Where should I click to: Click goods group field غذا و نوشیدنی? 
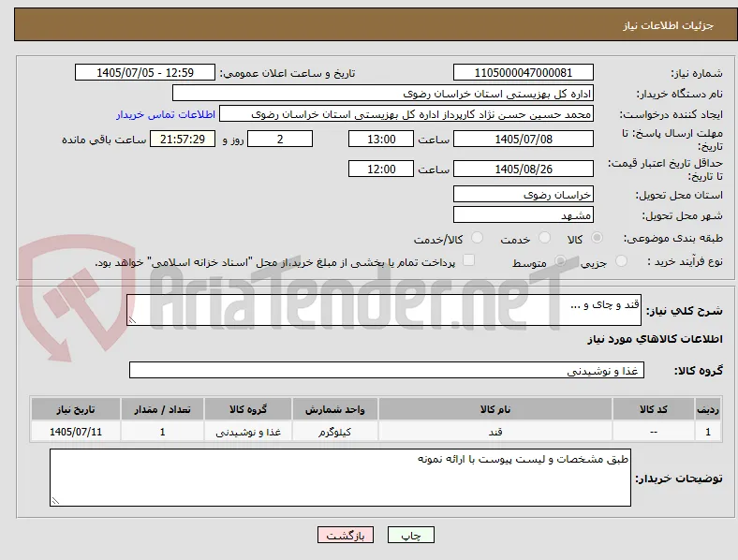387,370
